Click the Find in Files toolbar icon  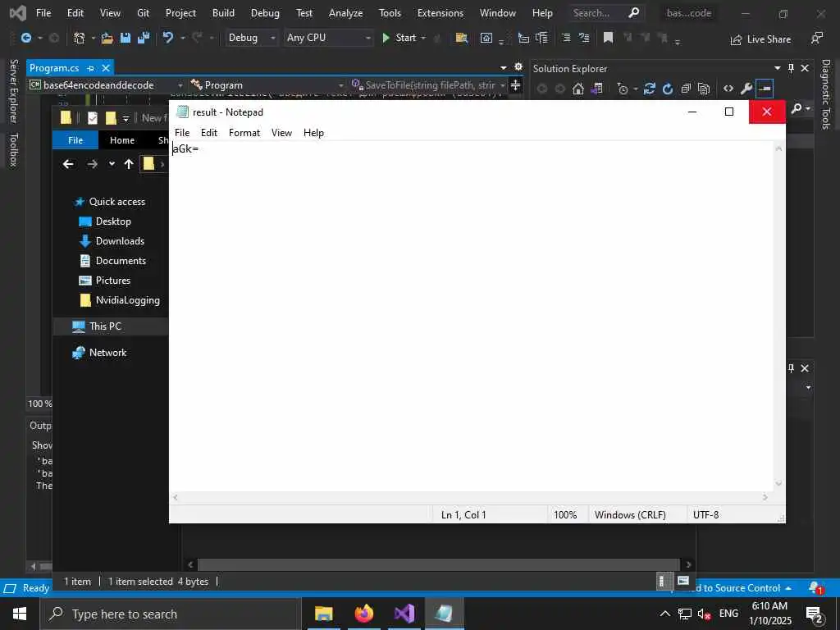tap(461, 38)
